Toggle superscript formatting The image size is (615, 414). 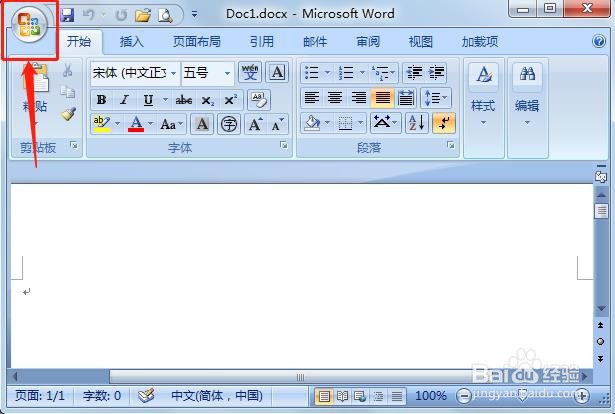(x=231, y=100)
